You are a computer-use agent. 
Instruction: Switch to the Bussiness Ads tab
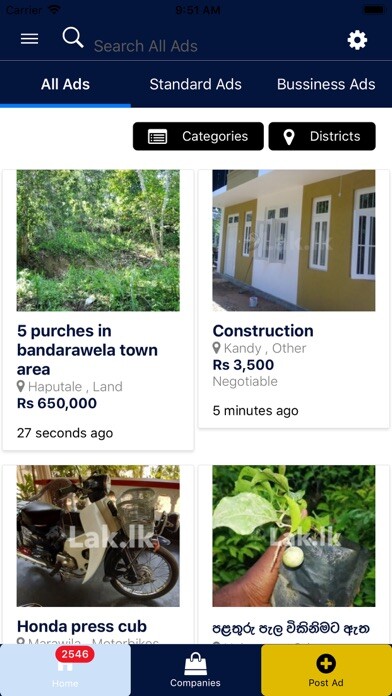[326, 84]
